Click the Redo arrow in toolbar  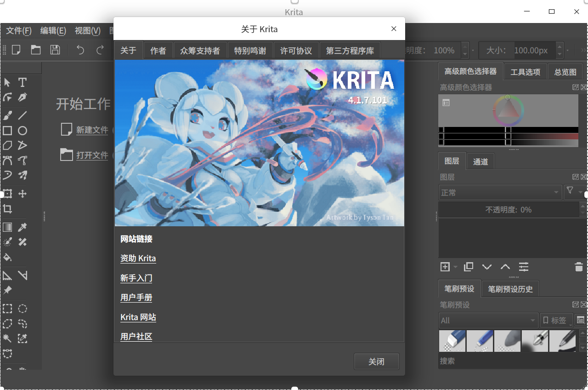[x=100, y=50]
